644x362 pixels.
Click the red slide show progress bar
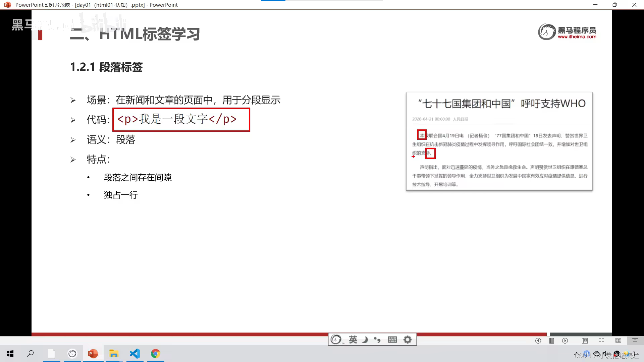click(289, 334)
